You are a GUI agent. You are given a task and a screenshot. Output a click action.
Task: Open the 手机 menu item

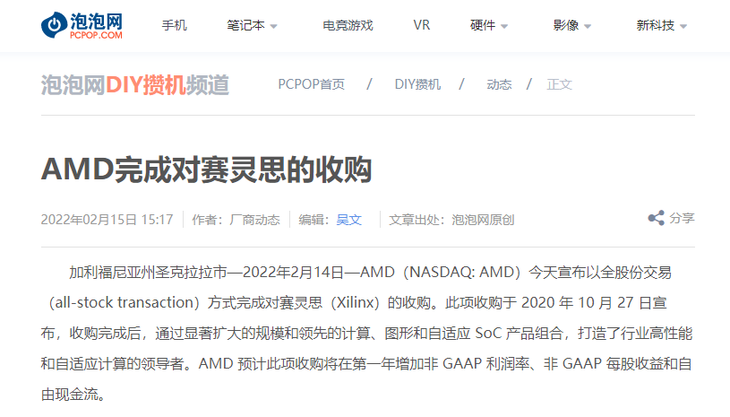174,26
